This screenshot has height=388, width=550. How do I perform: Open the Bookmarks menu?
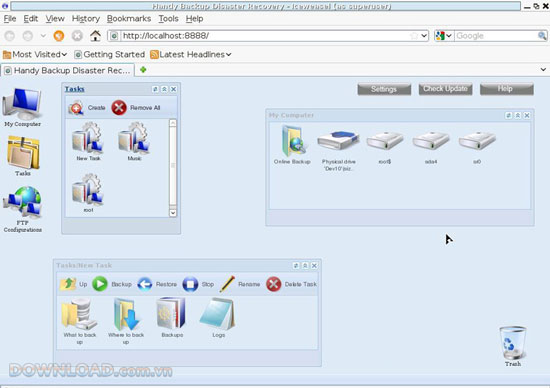[129, 19]
